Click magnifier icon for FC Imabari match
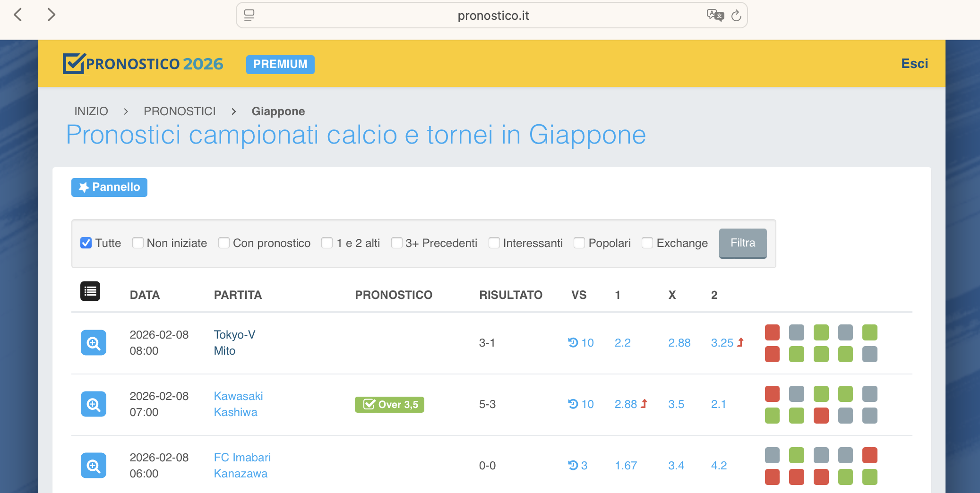Image resolution: width=980 pixels, height=493 pixels. (x=93, y=466)
